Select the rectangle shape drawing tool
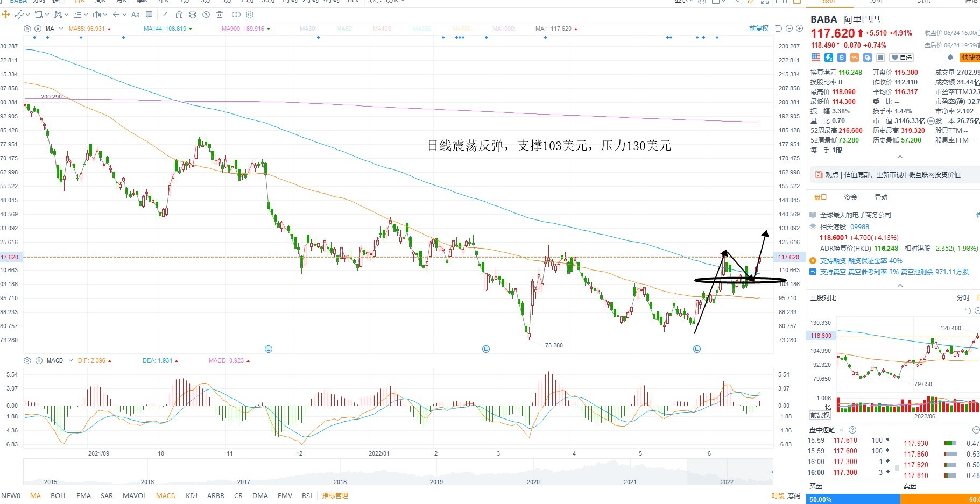This screenshot has width=980, height=504. (x=39, y=15)
